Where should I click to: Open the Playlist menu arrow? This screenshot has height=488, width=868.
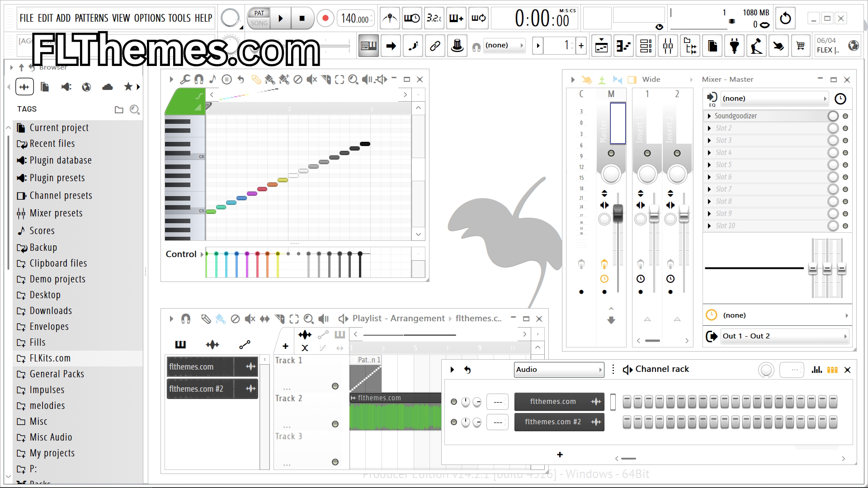click(x=171, y=319)
